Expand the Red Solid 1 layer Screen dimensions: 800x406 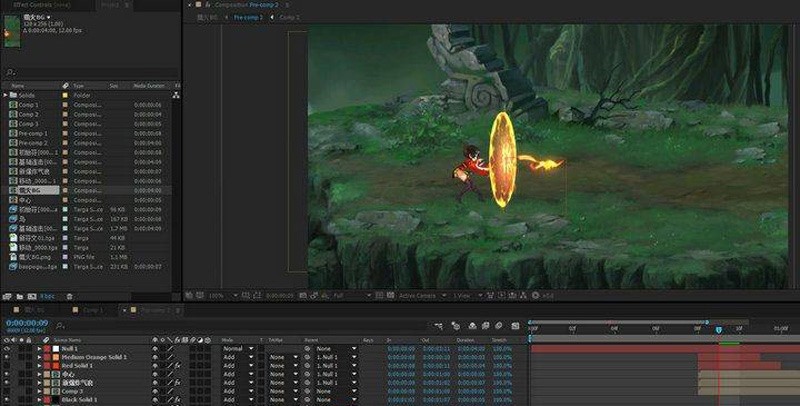pyautogui.click(x=39, y=366)
